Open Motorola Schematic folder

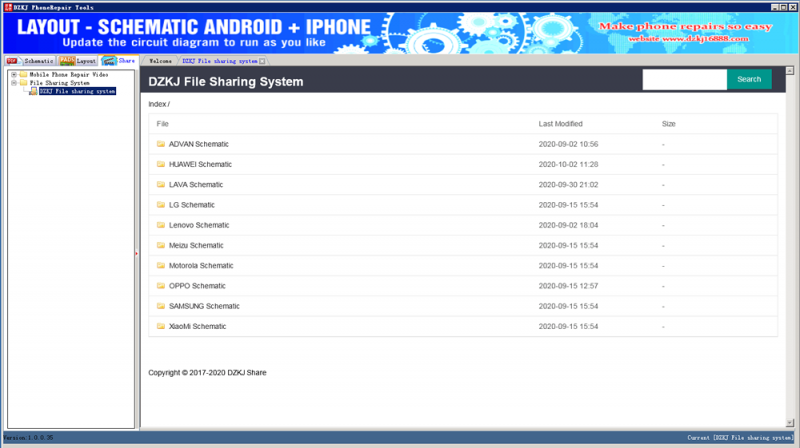pos(201,265)
